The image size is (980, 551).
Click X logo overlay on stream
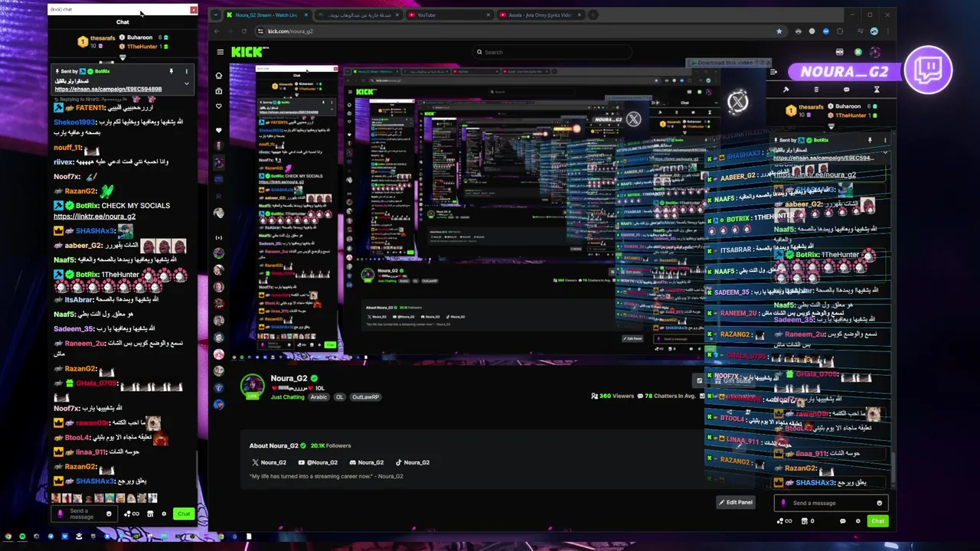coord(737,102)
